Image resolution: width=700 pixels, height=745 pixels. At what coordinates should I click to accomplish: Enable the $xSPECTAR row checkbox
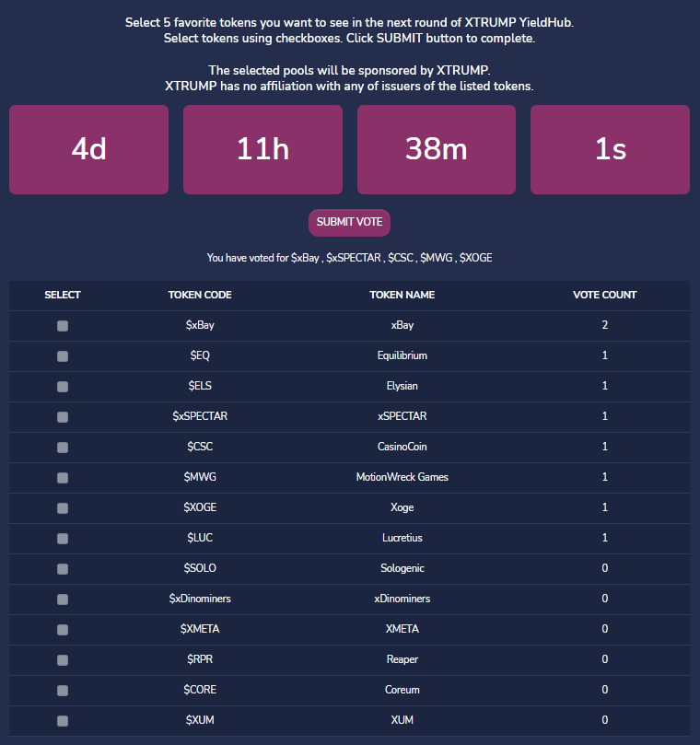[63, 417]
